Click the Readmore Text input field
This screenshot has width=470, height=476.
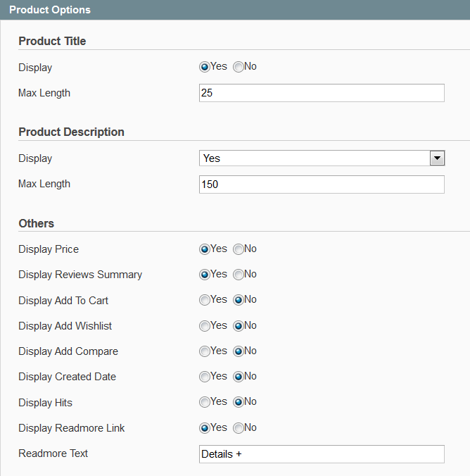click(322, 454)
